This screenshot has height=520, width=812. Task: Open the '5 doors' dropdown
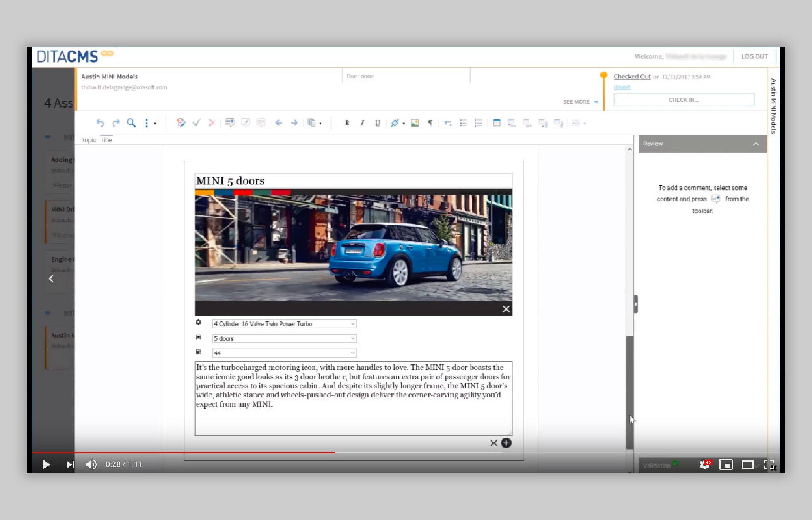tap(284, 338)
